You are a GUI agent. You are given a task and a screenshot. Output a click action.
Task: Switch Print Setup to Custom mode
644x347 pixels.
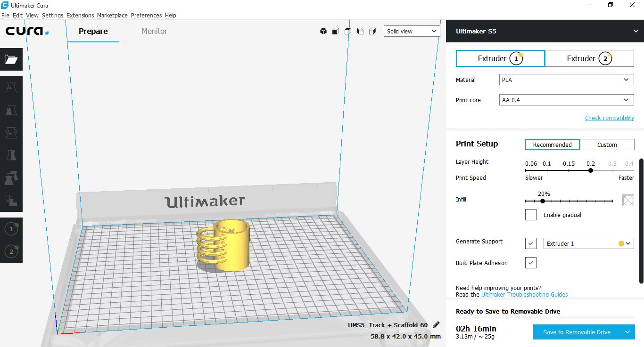[x=607, y=145]
